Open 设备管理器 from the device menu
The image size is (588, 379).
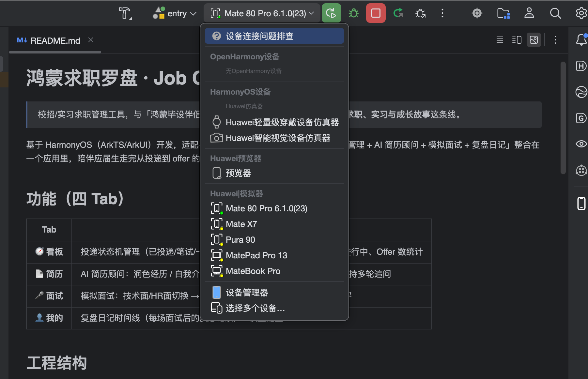274,293
